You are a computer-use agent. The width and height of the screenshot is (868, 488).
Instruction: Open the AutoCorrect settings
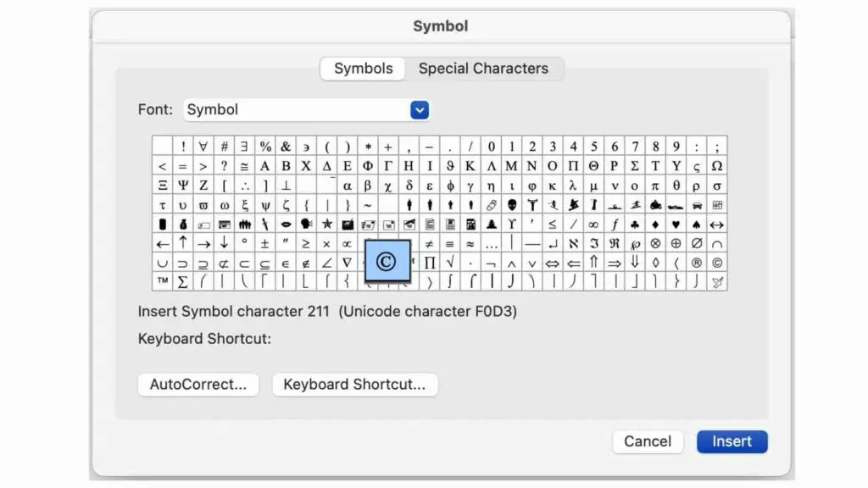(198, 384)
